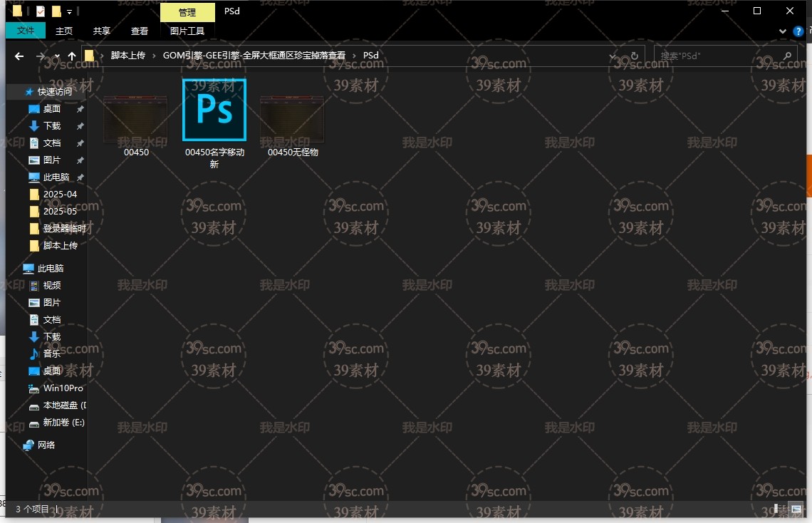Open recent locations dropdown arrow

tap(57, 56)
